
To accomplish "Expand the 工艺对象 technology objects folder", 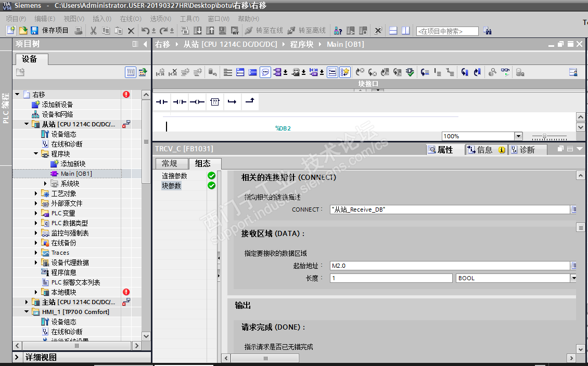I will click(36, 193).
